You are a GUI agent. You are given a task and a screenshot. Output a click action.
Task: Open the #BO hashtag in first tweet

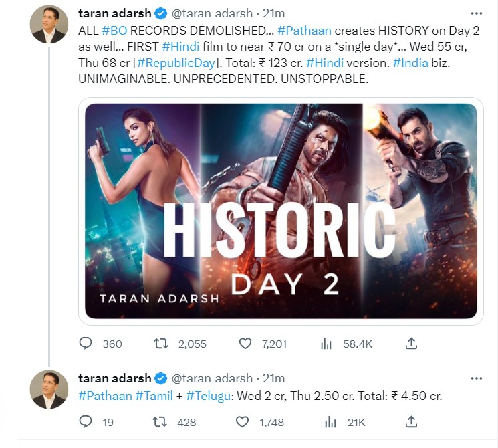pos(116,31)
